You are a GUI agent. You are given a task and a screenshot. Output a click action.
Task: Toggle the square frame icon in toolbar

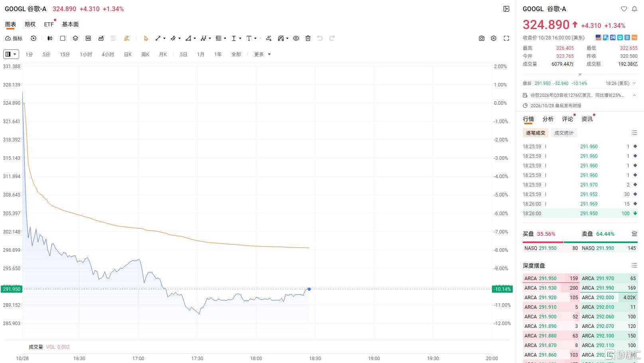[x=63, y=38]
